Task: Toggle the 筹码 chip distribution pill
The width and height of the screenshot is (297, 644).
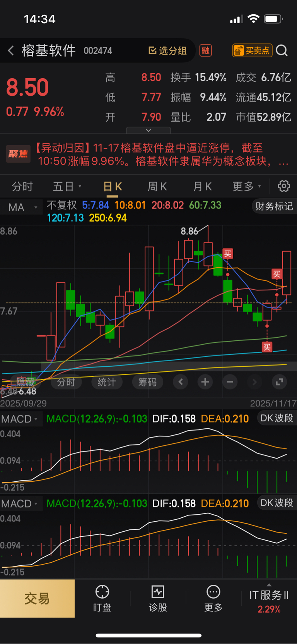Action: point(147,382)
